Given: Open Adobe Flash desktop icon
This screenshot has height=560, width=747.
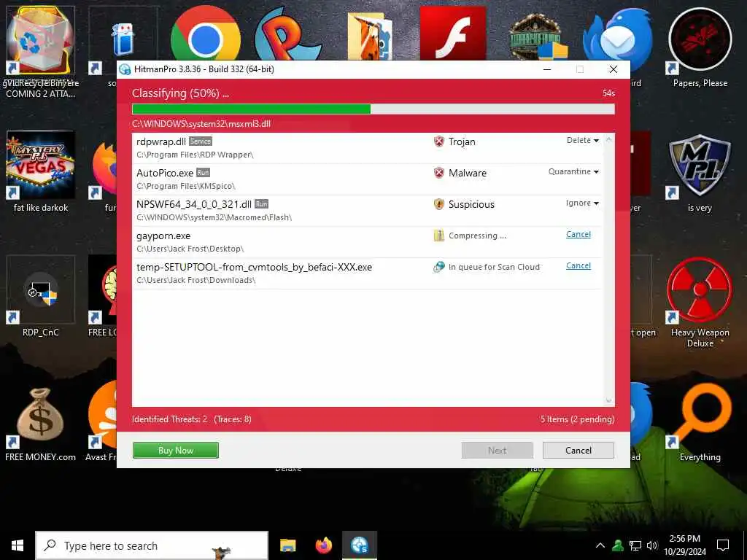Looking at the screenshot, I should click(452, 34).
